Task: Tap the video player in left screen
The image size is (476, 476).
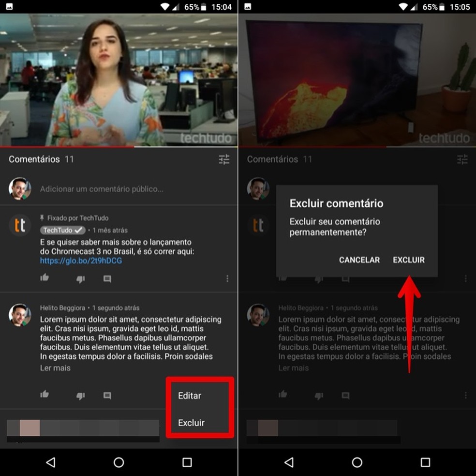Action: point(119,79)
